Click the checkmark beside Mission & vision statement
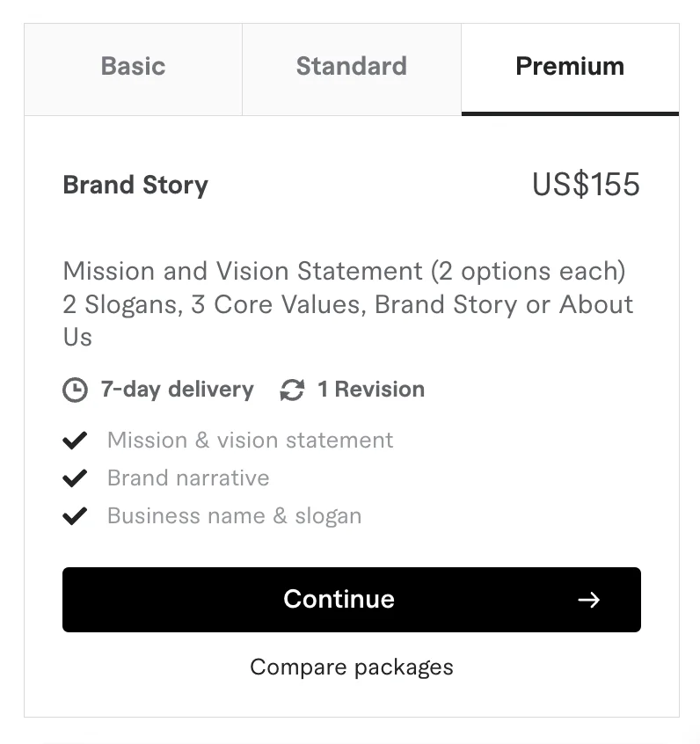The width and height of the screenshot is (700, 744). 76,440
